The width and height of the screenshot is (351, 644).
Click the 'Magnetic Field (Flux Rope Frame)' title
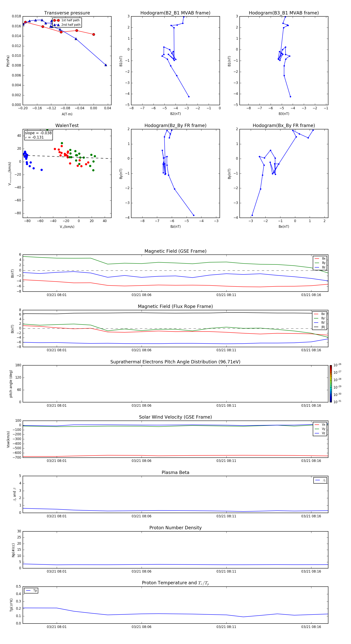[175, 307]
